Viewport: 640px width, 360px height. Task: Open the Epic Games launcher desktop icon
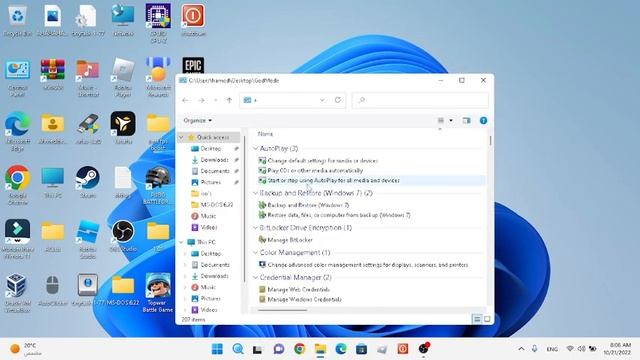pos(193,65)
